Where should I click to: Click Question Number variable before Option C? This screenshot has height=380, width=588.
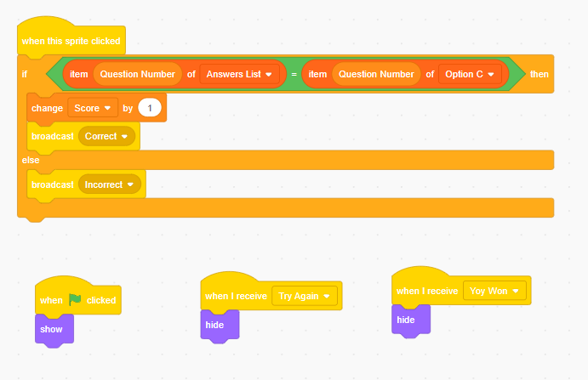tap(376, 74)
